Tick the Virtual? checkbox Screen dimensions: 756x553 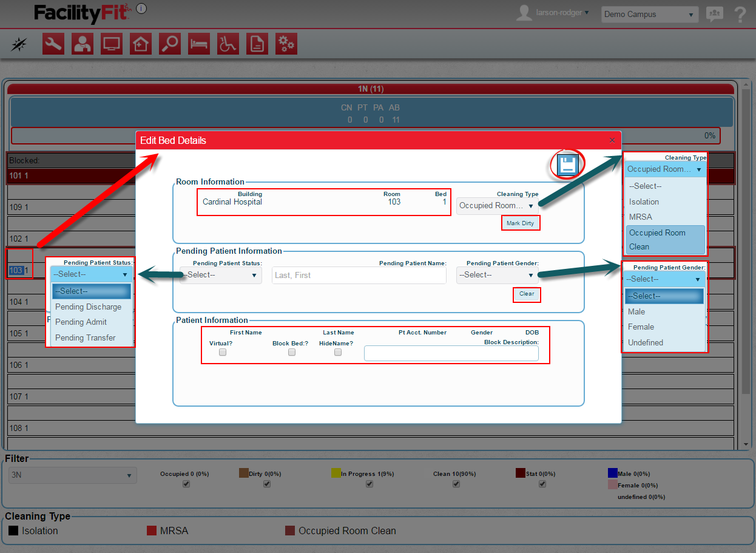[223, 352]
